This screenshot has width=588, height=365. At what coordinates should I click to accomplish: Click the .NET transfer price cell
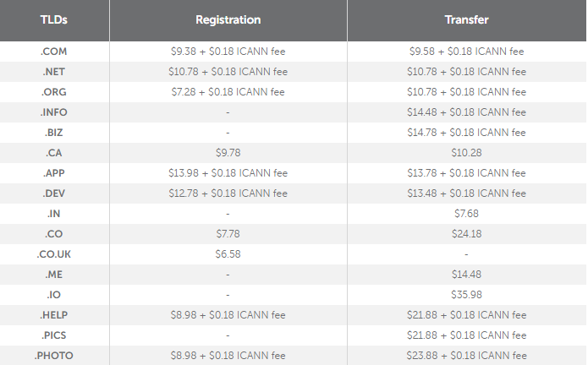tap(466, 72)
